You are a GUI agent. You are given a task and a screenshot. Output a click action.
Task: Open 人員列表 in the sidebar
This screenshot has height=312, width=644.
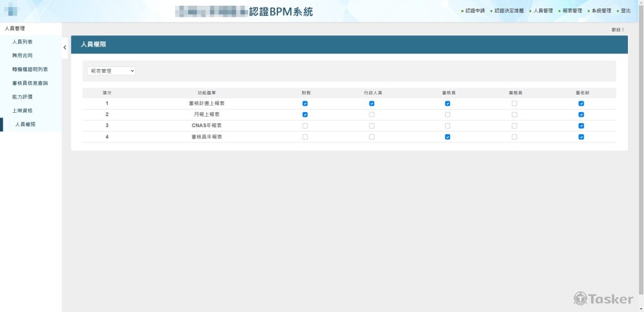click(23, 42)
